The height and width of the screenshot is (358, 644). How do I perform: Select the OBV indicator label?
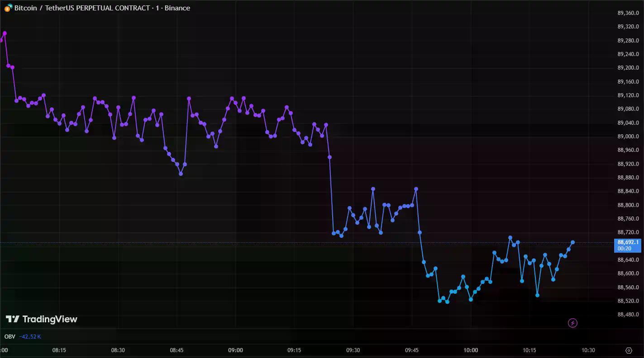(10, 337)
